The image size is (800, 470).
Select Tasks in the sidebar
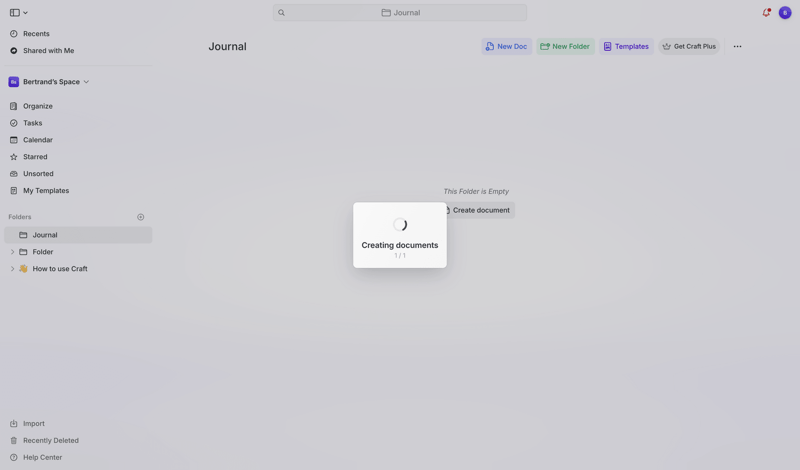point(32,123)
